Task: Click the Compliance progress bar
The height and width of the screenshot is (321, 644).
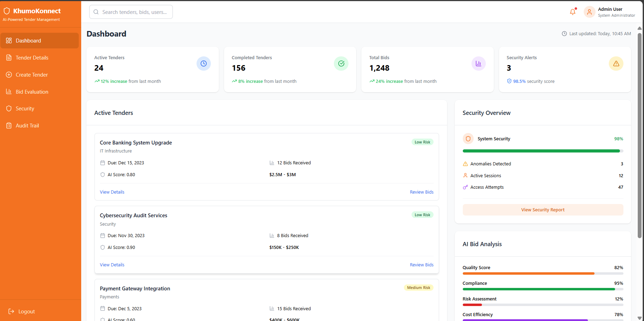Action: click(x=543, y=289)
